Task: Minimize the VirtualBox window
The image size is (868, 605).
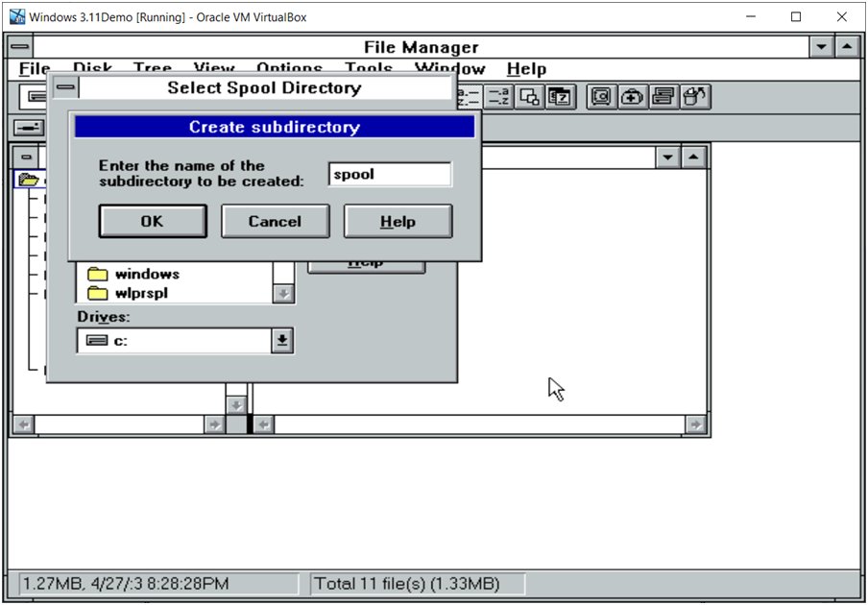Action: click(x=751, y=16)
